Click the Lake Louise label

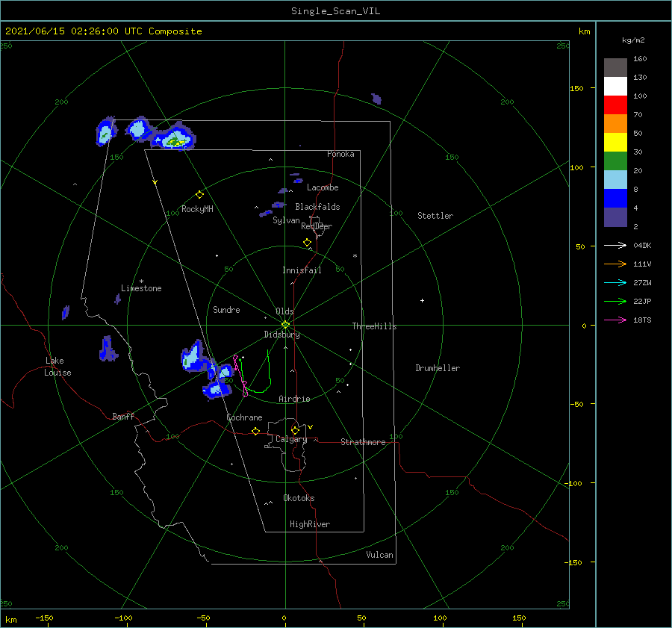click(x=57, y=367)
